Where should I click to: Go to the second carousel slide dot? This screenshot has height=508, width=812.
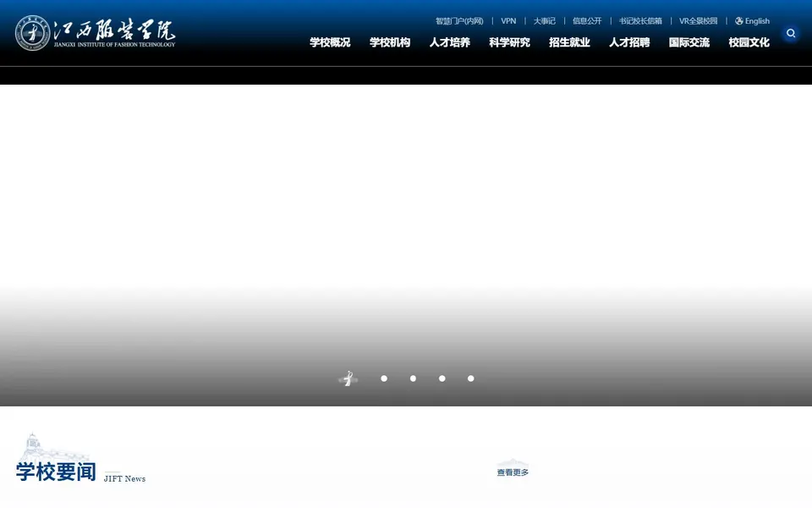click(x=384, y=378)
